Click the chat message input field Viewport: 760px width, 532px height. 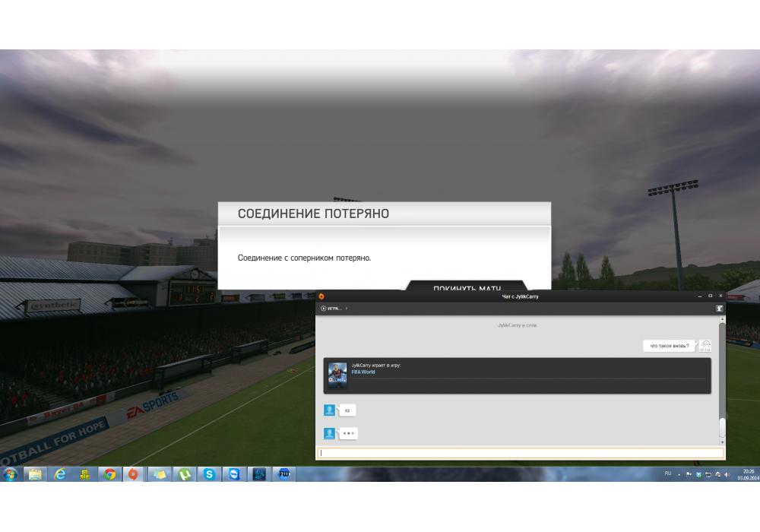point(520,453)
